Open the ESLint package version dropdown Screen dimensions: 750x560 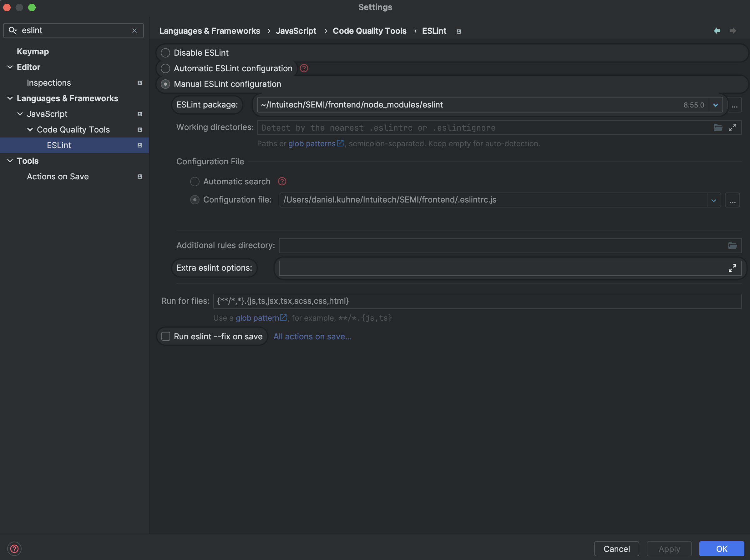[x=716, y=105]
